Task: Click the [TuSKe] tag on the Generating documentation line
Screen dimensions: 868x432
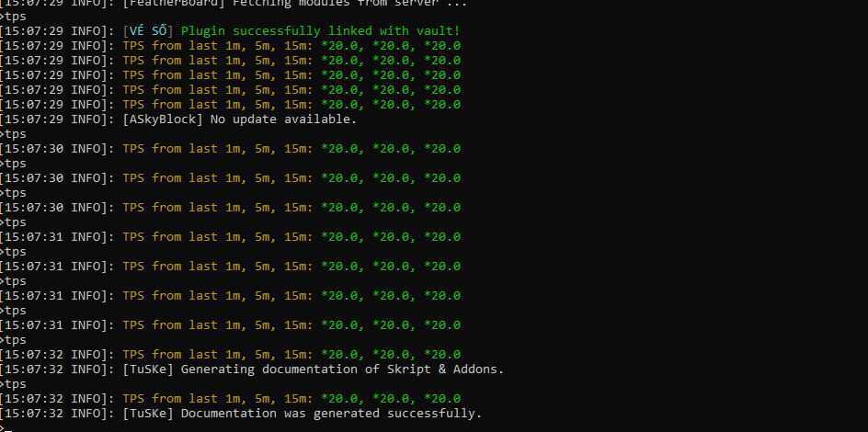Action: point(148,369)
